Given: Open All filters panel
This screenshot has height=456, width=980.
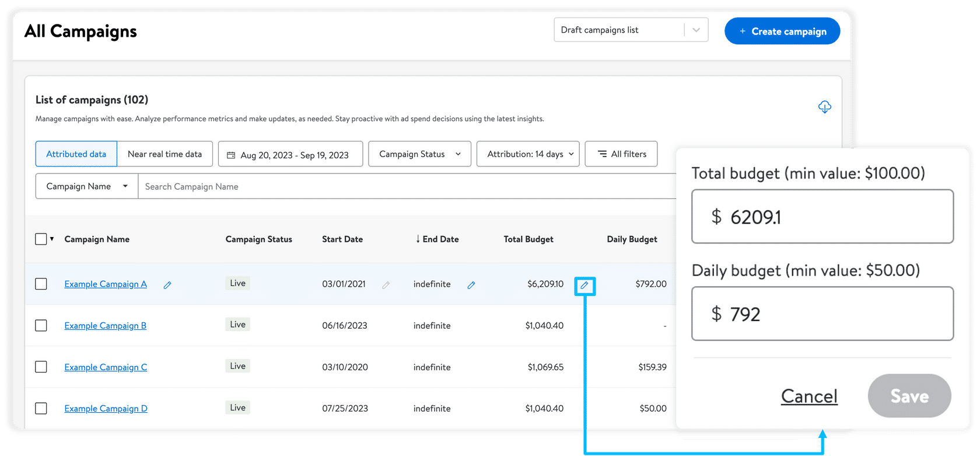Looking at the screenshot, I should pyautogui.click(x=621, y=154).
